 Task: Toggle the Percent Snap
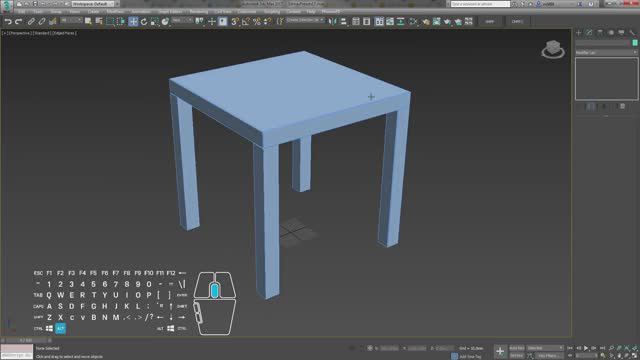click(257, 21)
